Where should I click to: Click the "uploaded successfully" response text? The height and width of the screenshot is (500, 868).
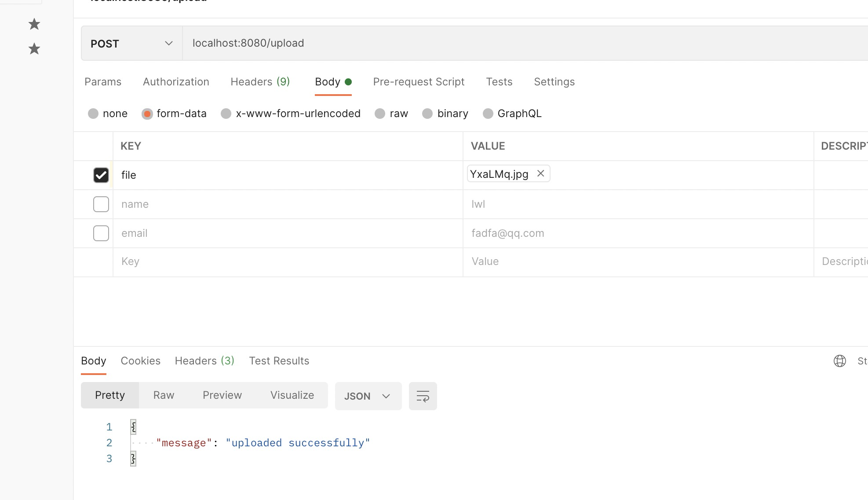298,443
